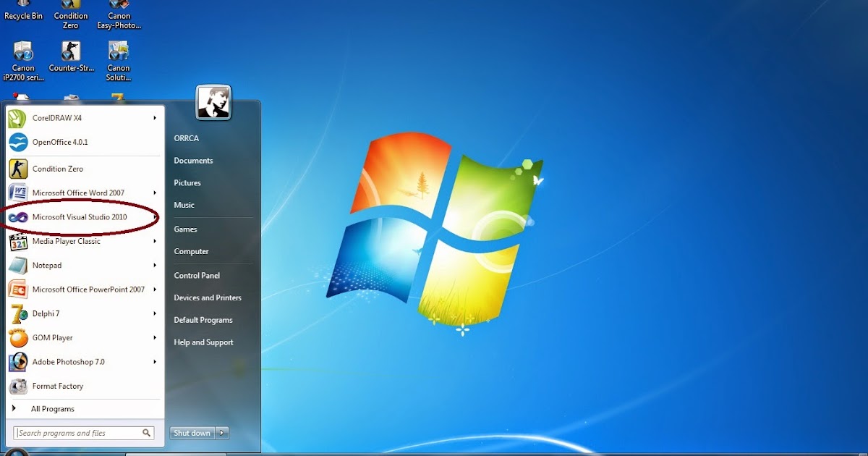Open Games from the start menu
The image size is (868, 456).
[x=185, y=229]
